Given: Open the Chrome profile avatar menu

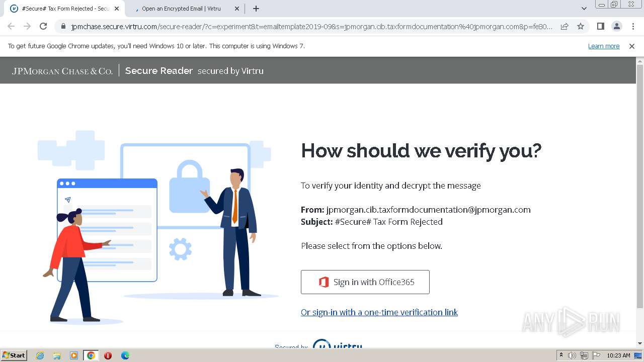Looking at the screenshot, I should (616, 27).
